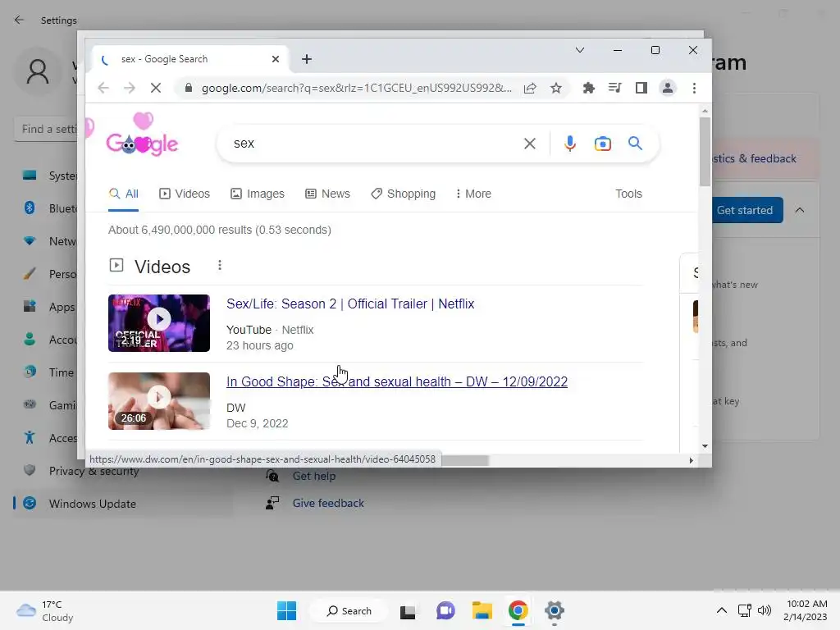Viewport: 840px width, 630px height.
Task: Open Chrome profile avatar
Action: (x=668, y=88)
